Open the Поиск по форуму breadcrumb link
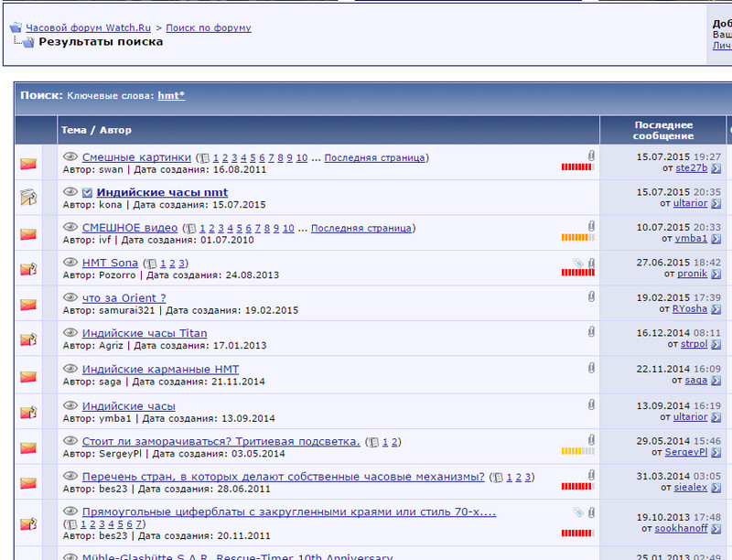This screenshot has height=560, width=732. coord(209,27)
